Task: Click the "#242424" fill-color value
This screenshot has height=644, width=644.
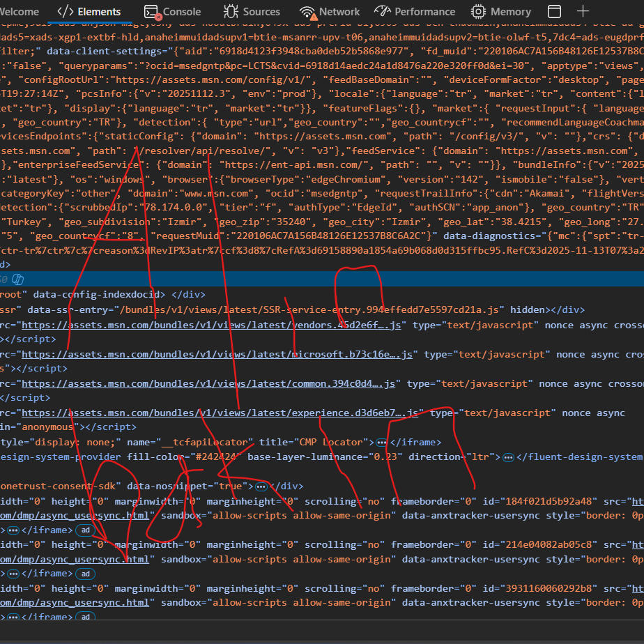Action: (x=219, y=457)
